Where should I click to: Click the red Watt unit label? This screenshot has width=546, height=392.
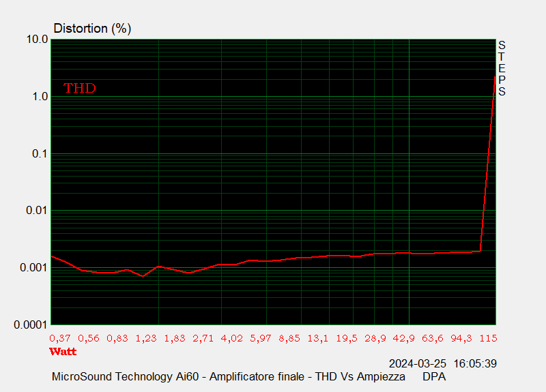(63, 351)
